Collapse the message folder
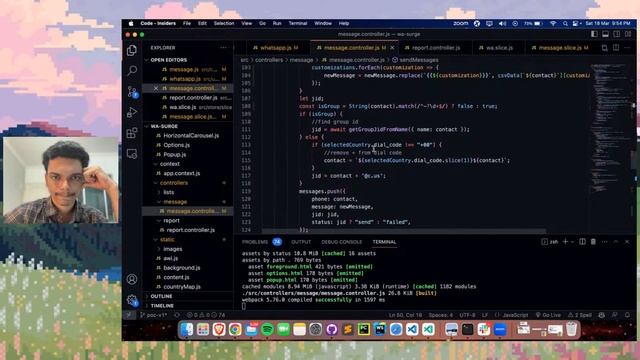This screenshot has height=360, width=640. coord(188,202)
